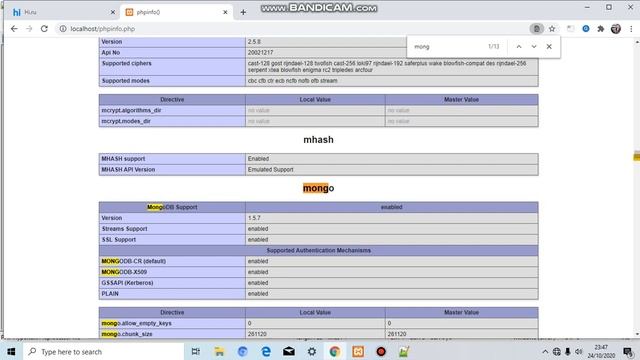
Task: Click the 'Supported ciphers' row label
Action: click(126, 63)
